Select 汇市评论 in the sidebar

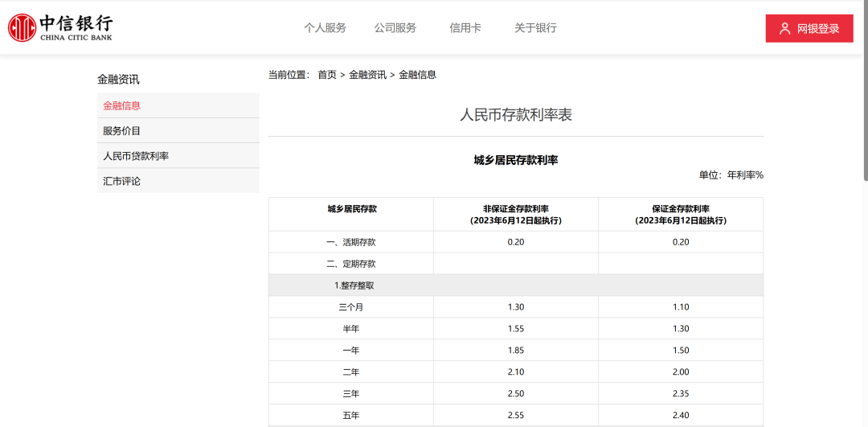point(178,181)
